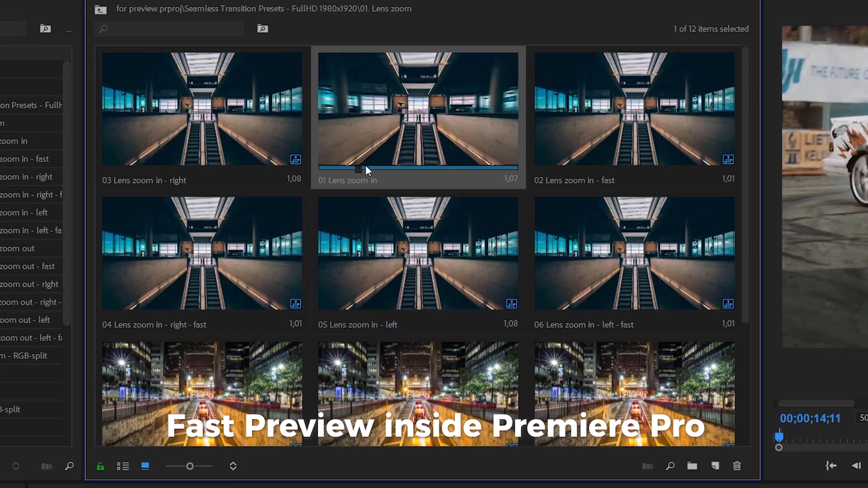This screenshot has width=868, height=488.
Task: Click the New Item icon
Action: click(x=715, y=466)
